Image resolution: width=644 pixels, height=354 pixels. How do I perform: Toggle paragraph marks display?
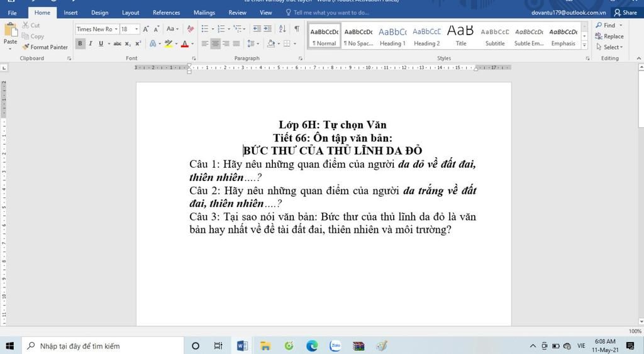point(297,29)
